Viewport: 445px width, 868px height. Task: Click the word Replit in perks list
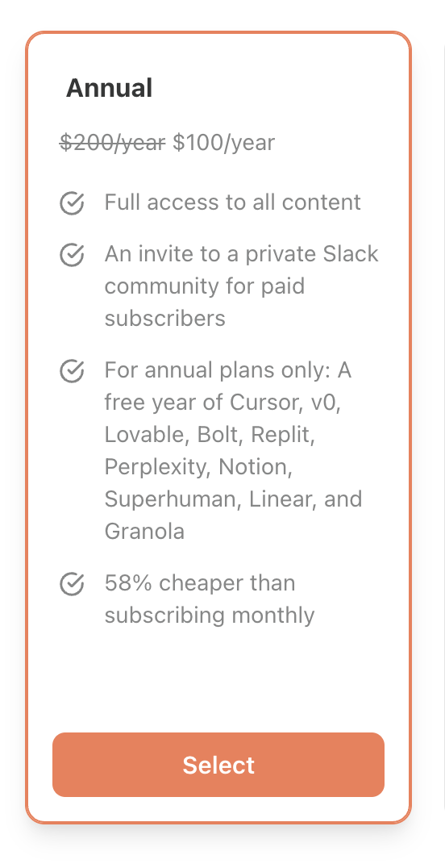pos(283,436)
